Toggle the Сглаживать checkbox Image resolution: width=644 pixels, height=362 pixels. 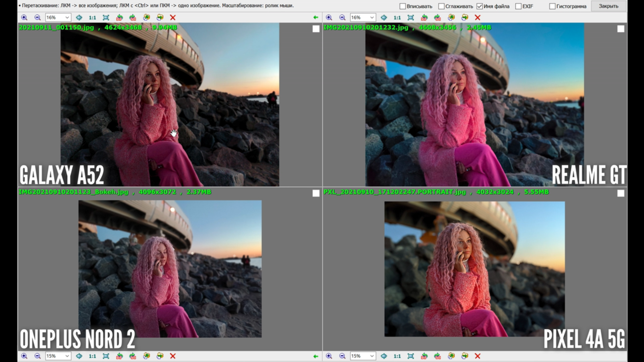click(441, 6)
